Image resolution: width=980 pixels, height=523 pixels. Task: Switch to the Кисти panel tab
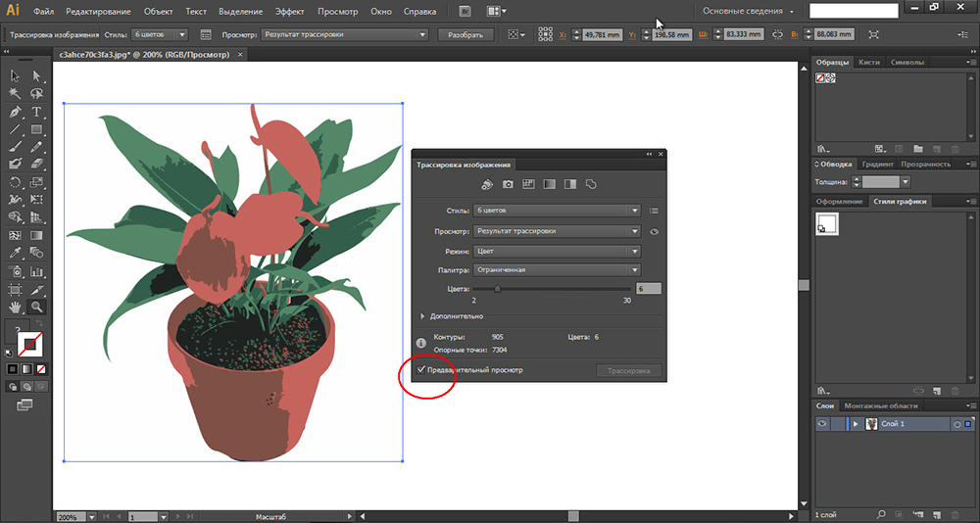(868, 62)
